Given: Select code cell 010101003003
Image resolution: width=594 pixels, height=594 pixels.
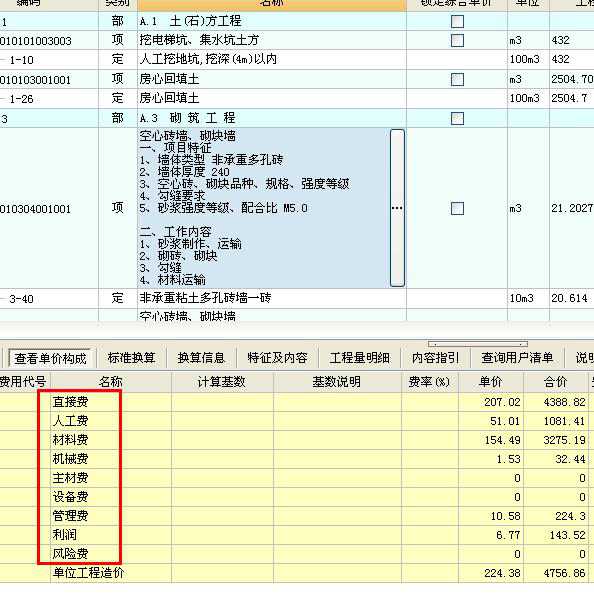Looking at the screenshot, I should 36,41.
